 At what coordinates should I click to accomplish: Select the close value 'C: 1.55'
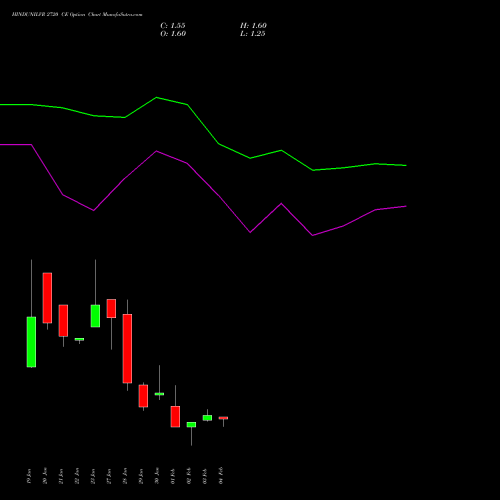[x=173, y=26]
